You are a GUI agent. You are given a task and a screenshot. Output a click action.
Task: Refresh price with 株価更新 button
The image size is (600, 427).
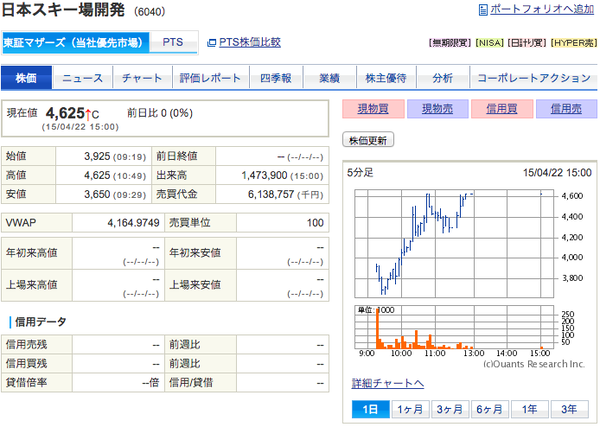368,140
